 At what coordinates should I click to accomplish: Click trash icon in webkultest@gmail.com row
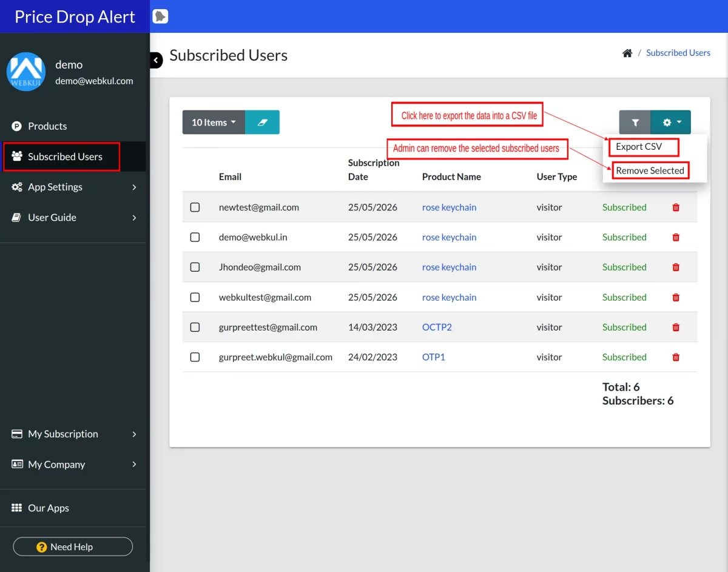(676, 297)
